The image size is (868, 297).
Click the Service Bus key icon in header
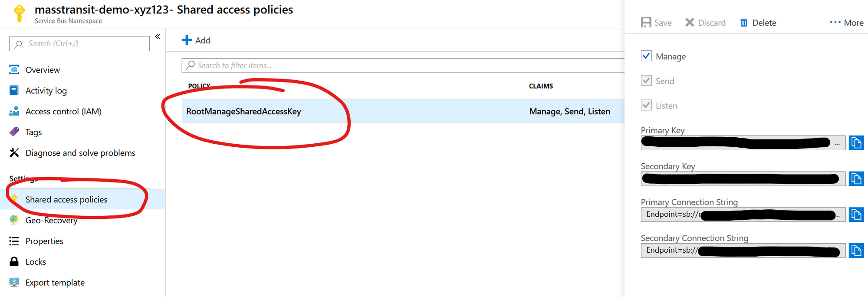[19, 13]
